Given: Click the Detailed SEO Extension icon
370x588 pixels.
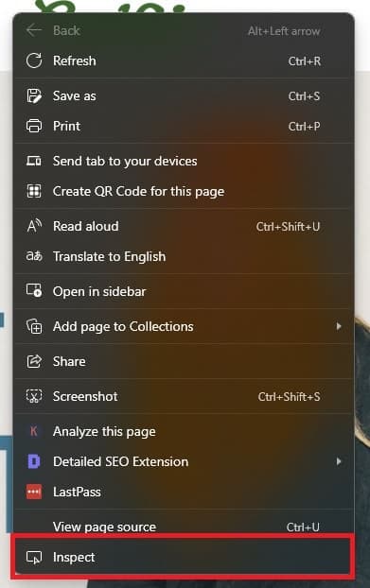Looking at the screenshot, I should pos(34,461).
